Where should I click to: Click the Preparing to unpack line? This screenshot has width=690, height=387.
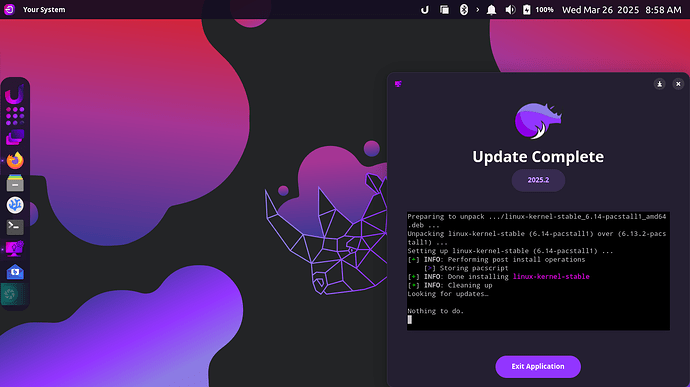click(537, 217)
